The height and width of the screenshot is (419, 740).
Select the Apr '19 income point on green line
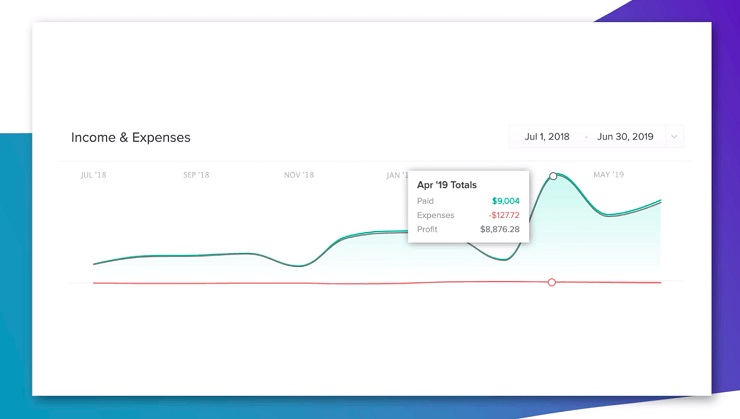click(x=553, y=176)
